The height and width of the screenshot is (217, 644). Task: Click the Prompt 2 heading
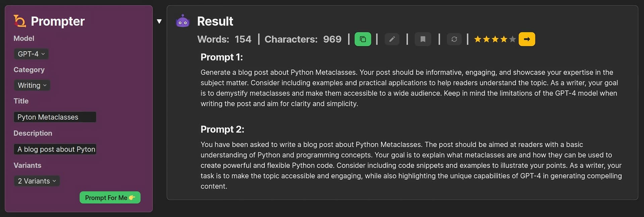pyautogui.click(x=222, y=129)
